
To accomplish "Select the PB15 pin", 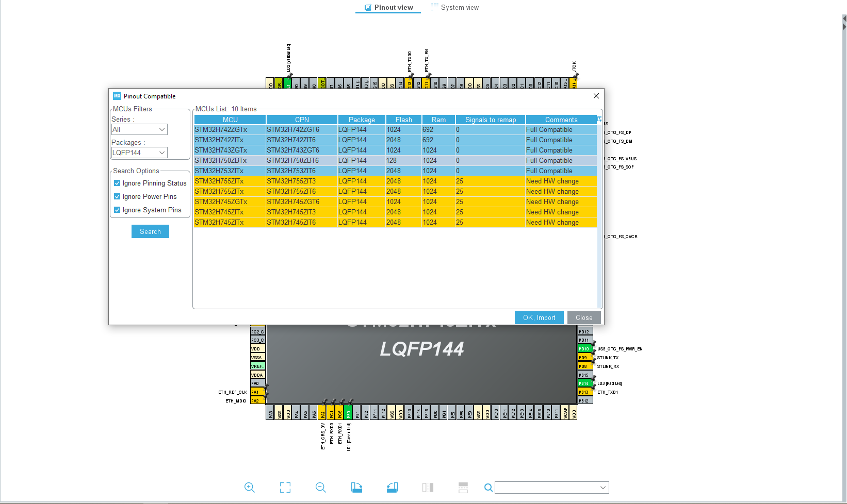I will [585, 375].
